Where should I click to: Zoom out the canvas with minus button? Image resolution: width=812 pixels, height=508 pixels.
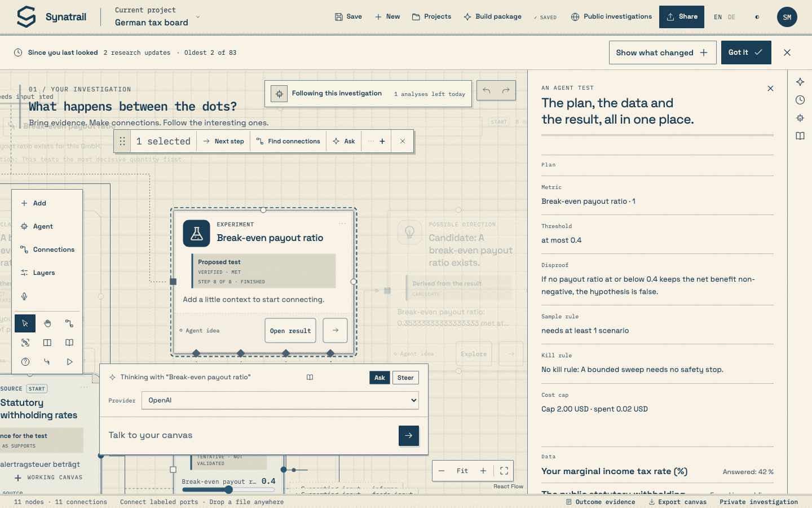[x=442, y=471]
